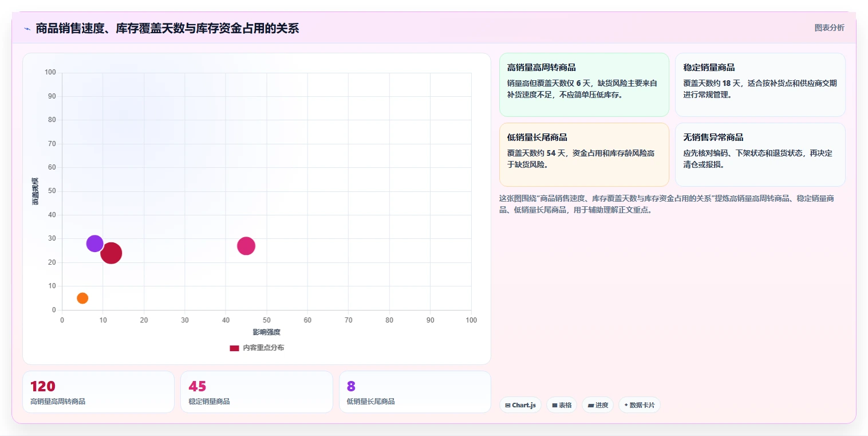The height and width of the screenshot is (436, 868).
Task: Click the text 覆盖天数约 54 天
Action: pyautogui.click(x=538, y=153)
